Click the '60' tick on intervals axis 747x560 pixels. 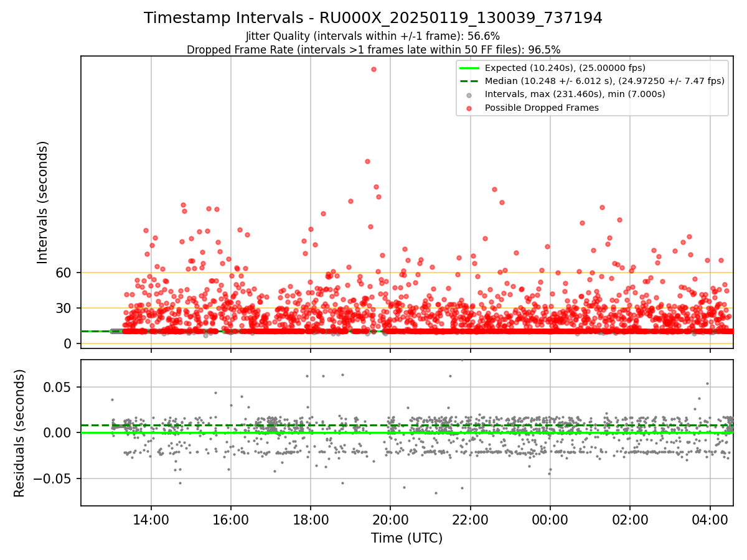(65, 273)
